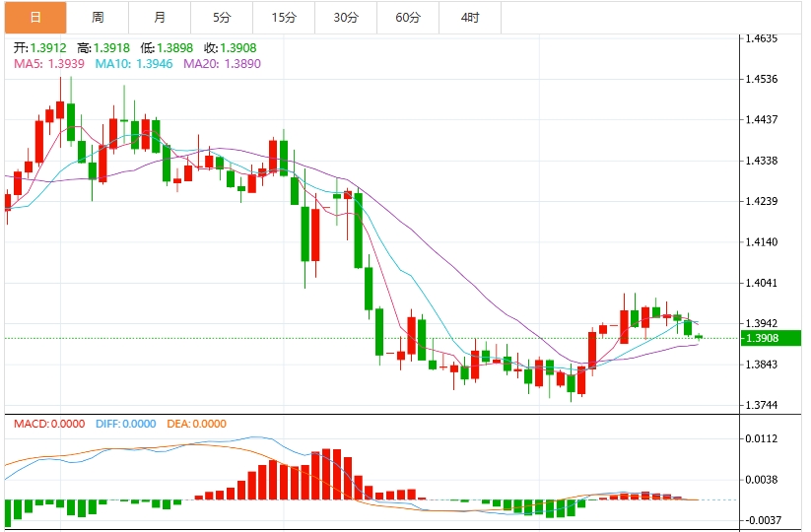The height and width of the screenshot is (532, 811).
Task: Click the 1.4338 price axis label
Action: (x=762, y=161)
